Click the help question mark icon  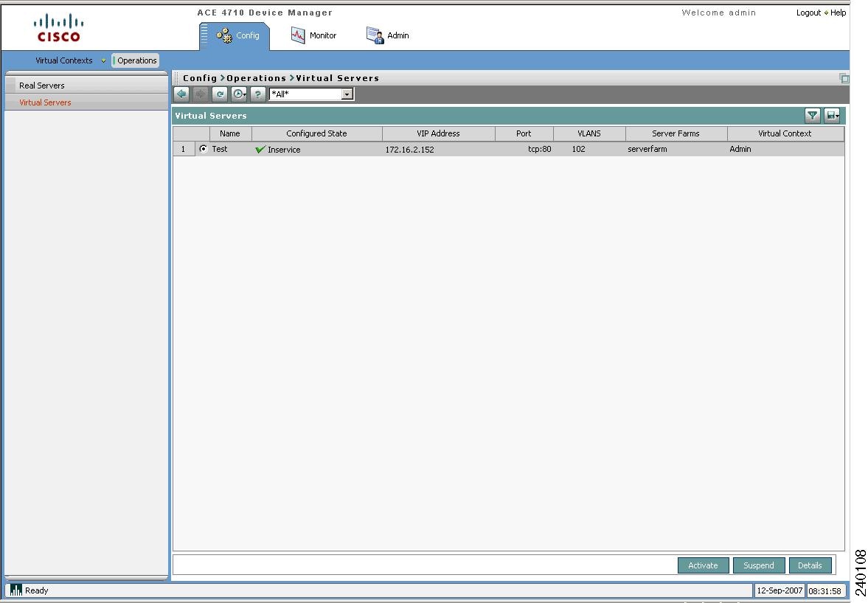click(x=257, y=94)
